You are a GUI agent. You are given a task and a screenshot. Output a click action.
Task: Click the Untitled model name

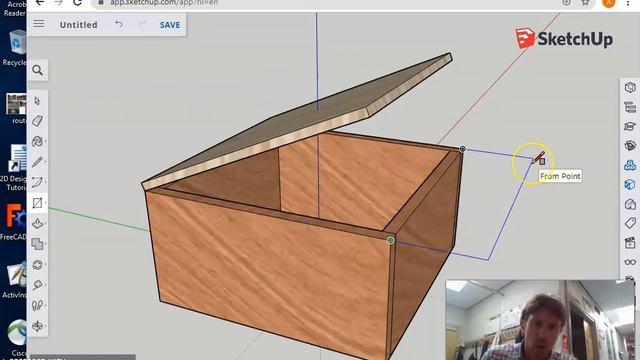79,25
